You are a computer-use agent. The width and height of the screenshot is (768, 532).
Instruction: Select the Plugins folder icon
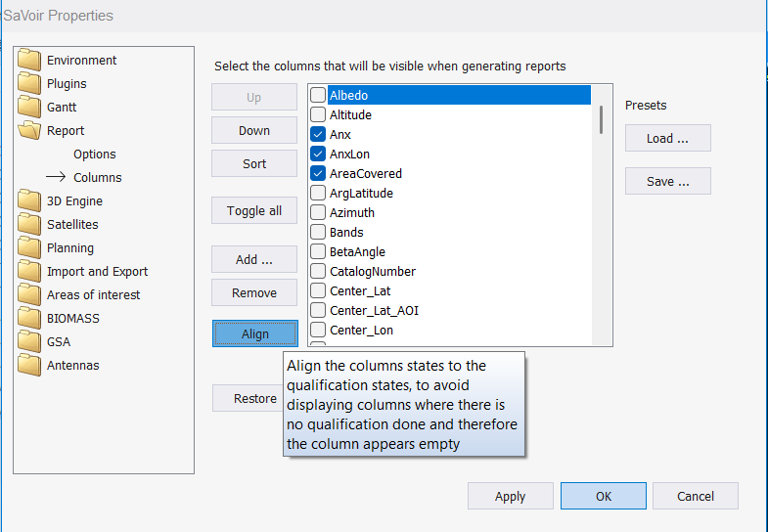[x=29, y=84]
